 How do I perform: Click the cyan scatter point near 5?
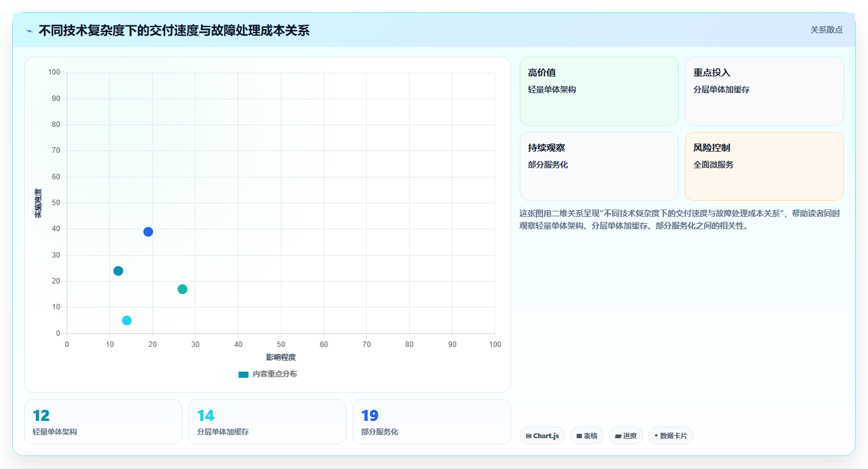tap(127, 320)
